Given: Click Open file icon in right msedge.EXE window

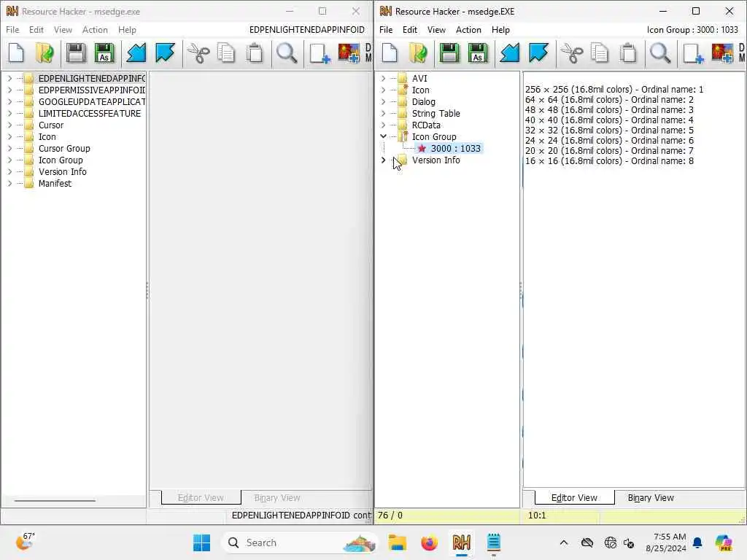Looking at the screenshot, I should coord(418,52).
